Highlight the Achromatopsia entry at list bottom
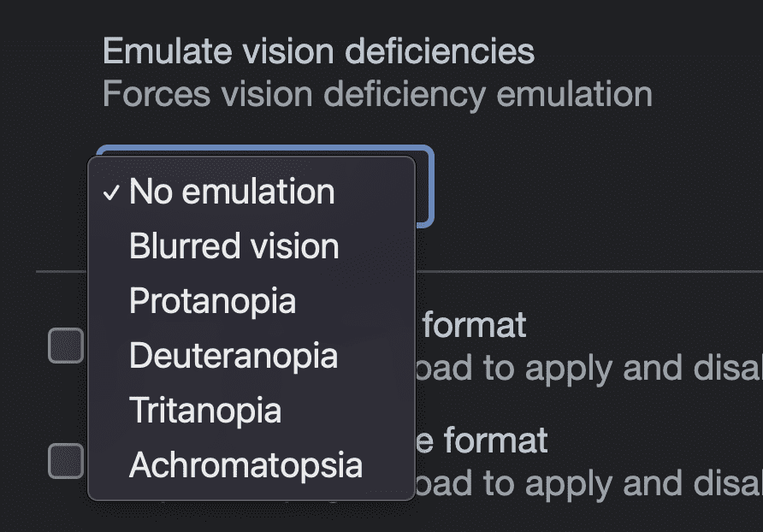Image resolution: width=763 pixels, height=532 pixels. 244,466
